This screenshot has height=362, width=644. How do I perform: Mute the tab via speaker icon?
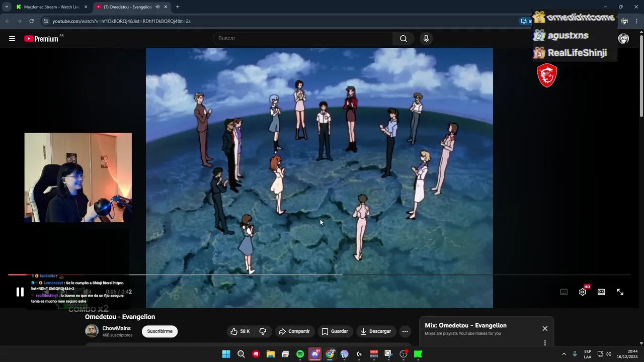tap(157, 7)
